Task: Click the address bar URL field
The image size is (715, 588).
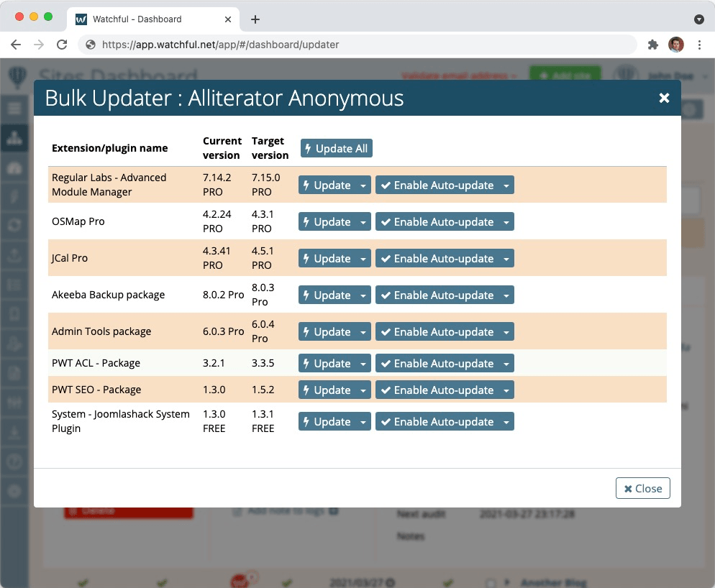Action: tap(357, 45)
